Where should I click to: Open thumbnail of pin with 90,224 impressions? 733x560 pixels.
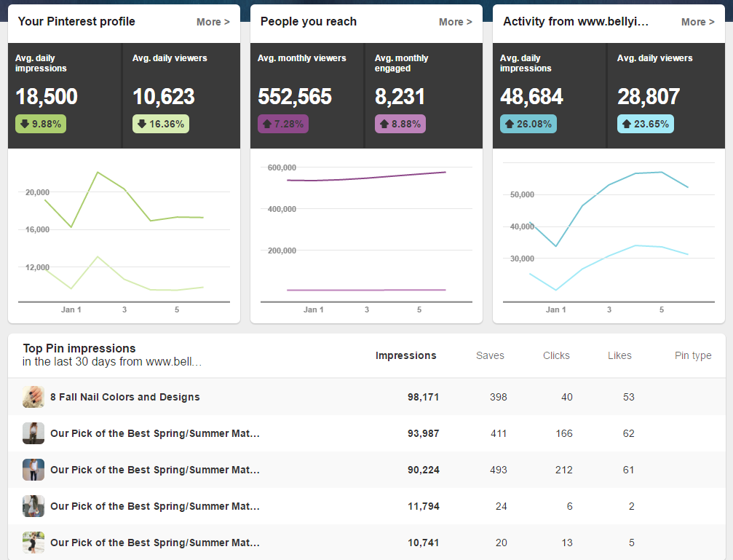coord(33,470)
